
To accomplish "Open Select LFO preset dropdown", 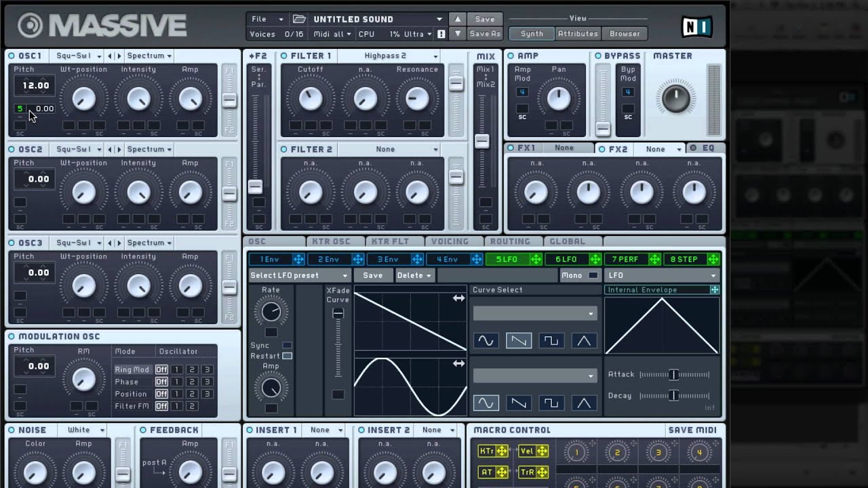I will click(x=299, y=275).
